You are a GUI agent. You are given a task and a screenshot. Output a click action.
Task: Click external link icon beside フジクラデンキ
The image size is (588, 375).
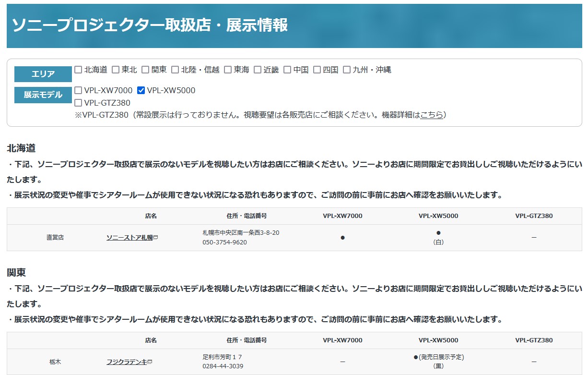150,362
